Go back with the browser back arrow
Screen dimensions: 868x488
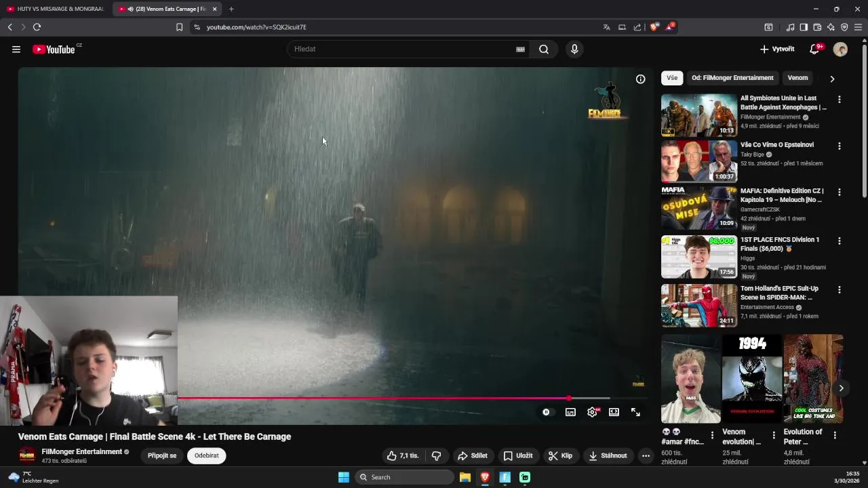(x=9, y=27)
